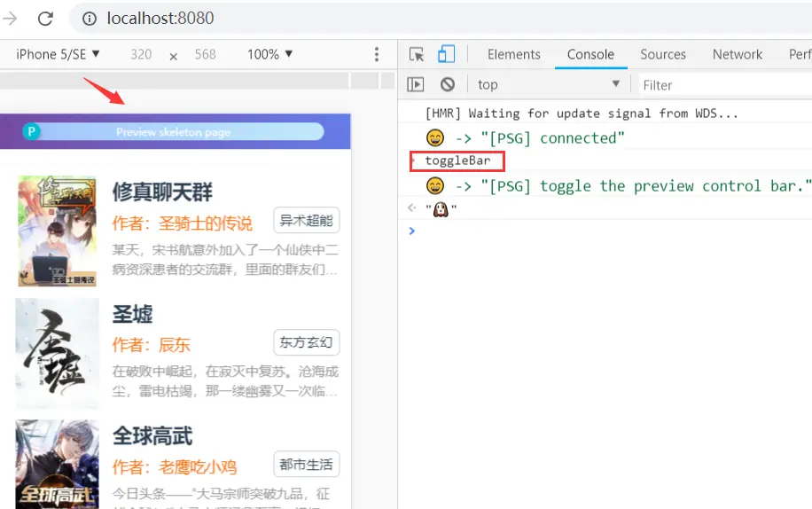This screenshot has width=812, height=509.
Task: Toggle the device toolbar icon
Action: coord(446,54)
